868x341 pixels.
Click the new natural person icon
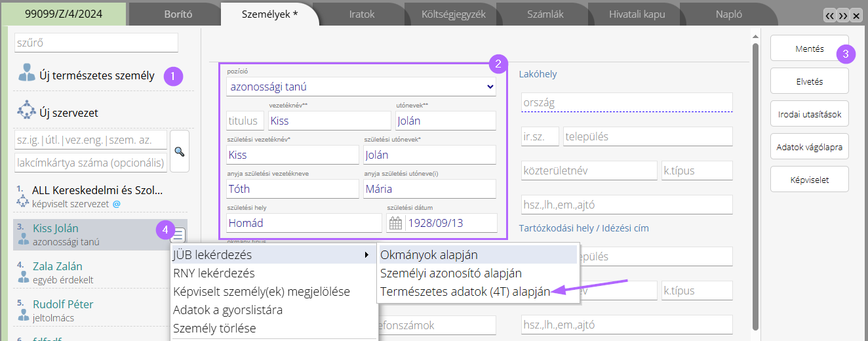[x=27, y=73]
